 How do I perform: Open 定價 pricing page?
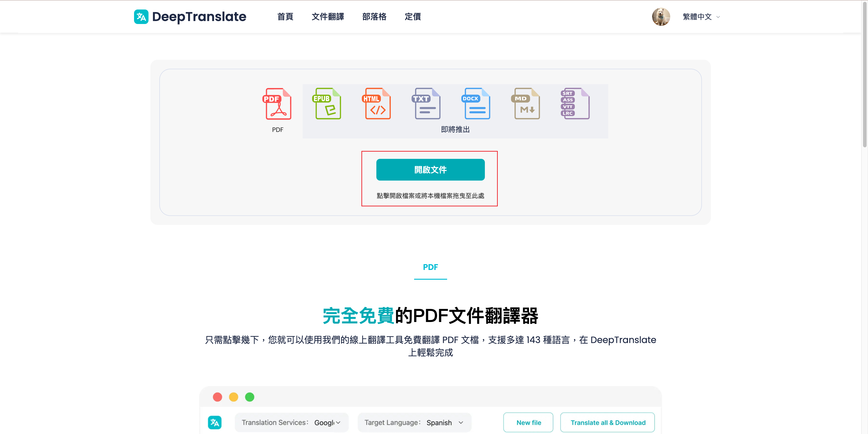coord(413,17)
